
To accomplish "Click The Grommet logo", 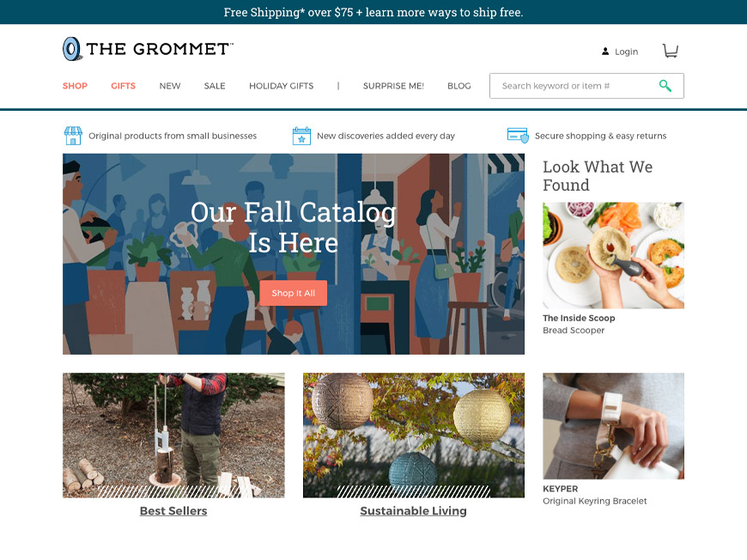I will pyautogui.click(x=149, y=49).
